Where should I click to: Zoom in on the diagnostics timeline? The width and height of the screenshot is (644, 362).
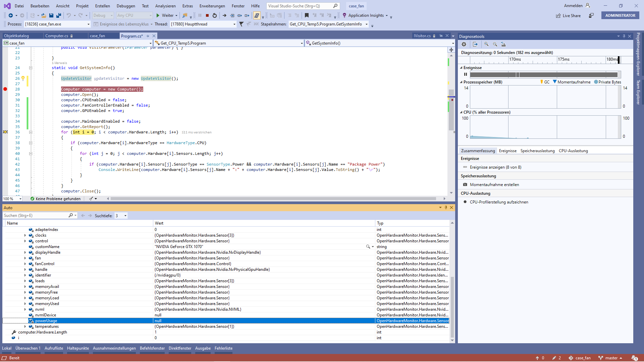(486, 44)
